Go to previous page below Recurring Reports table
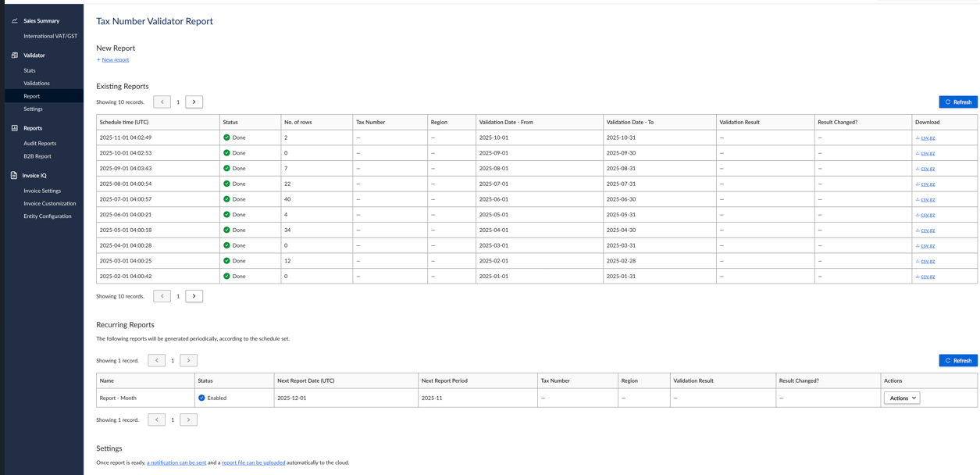Screen dimensions: 980x475 click(156, 420)
